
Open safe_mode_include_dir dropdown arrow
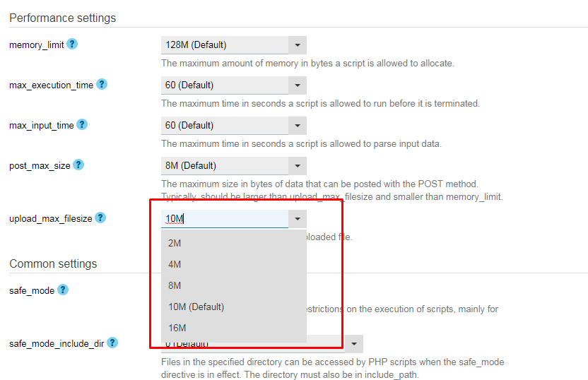pos(354,344)
